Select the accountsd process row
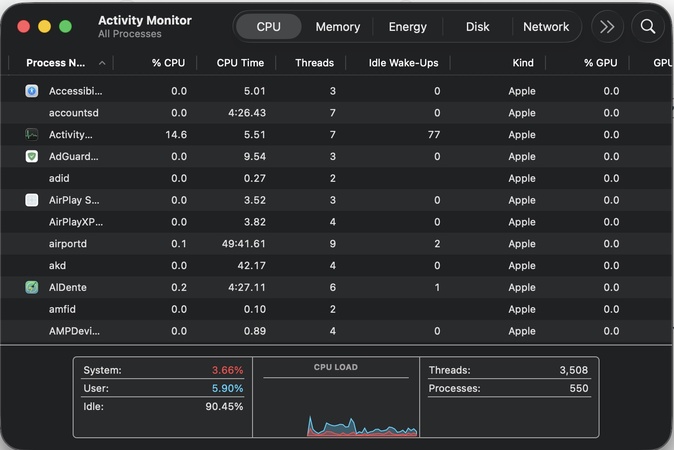 [x=337, y=113]
